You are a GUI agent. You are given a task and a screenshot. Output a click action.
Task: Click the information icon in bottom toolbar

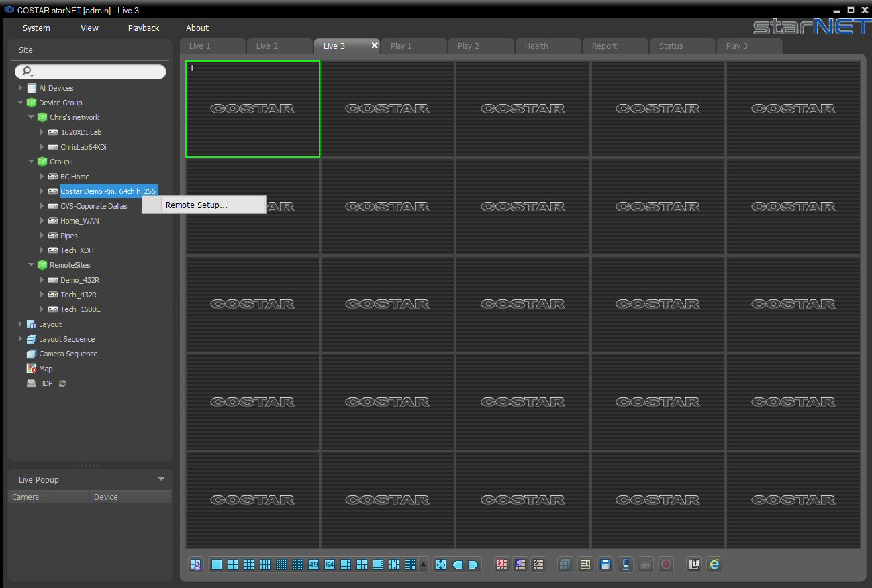pyautogui.click(x=694, y=565)
